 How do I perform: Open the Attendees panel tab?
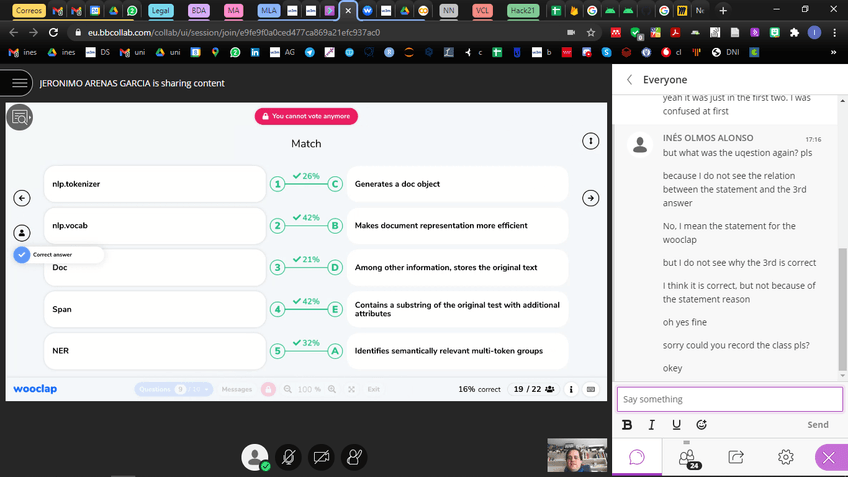click(687, 458)
